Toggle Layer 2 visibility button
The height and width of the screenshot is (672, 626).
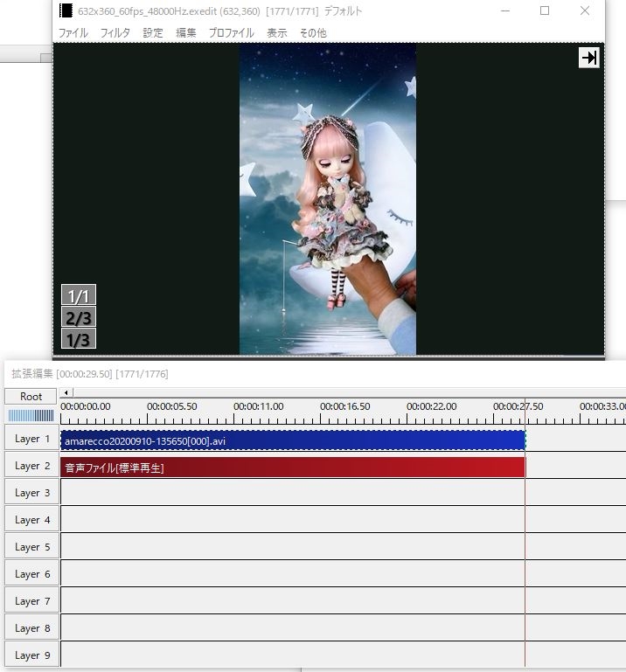(32, 466)
